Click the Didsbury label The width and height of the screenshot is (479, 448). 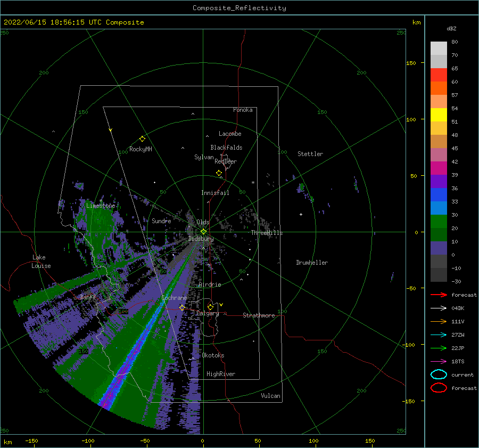click(201, 239)
